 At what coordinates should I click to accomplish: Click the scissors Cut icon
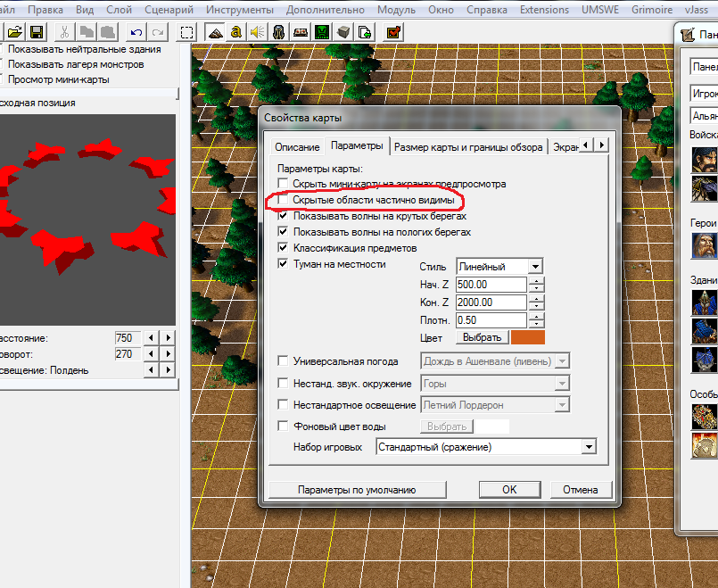pyautogui.click(x=64, y=32)
